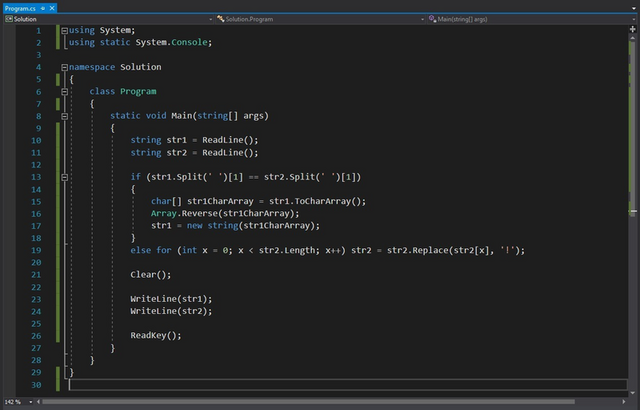Click line number 19 in the margin

point(36,250)
